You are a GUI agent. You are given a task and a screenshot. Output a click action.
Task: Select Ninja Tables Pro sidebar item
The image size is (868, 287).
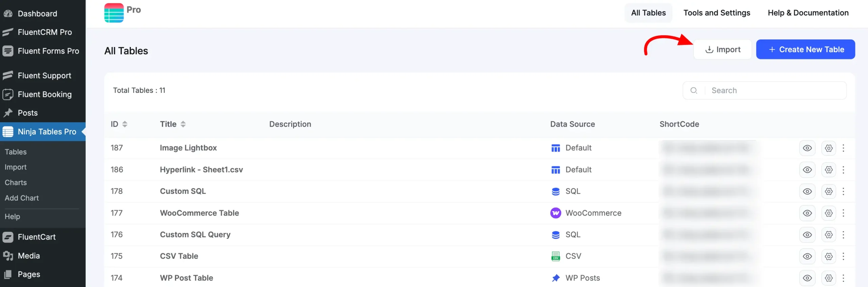(x=43, y=131)
